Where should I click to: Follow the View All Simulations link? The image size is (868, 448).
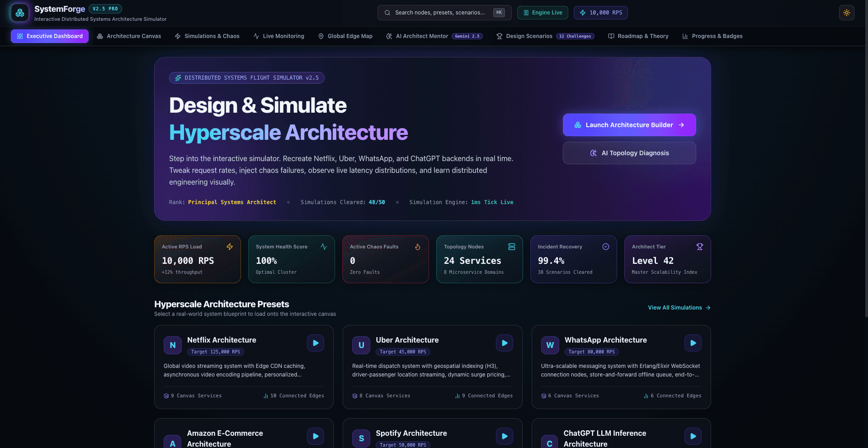(679, 308)
